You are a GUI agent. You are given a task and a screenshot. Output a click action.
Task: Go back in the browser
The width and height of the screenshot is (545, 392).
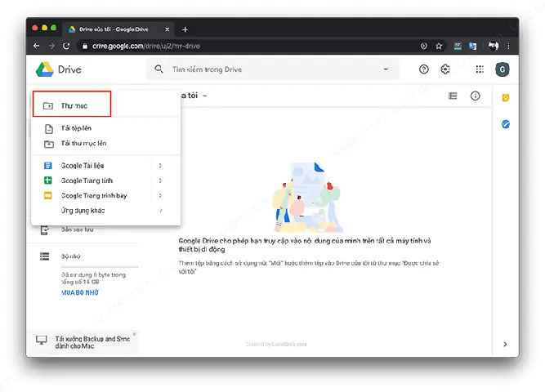tap(37, 46)
